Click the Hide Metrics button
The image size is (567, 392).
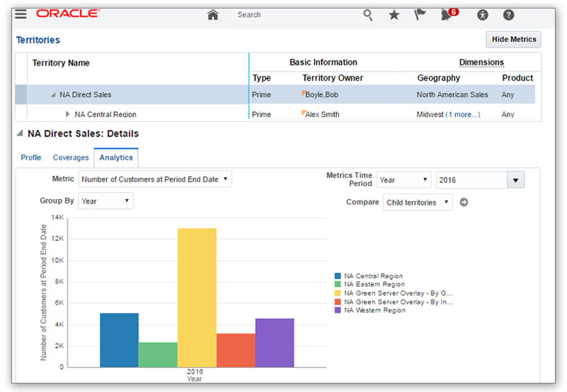pos(513,40)
